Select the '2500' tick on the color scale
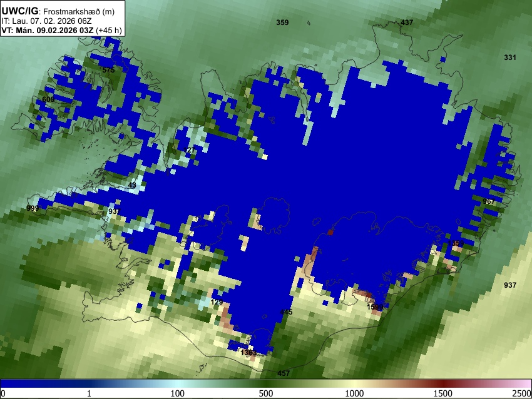Viewport: 532px width, 399px height. [x=522, y=393]
